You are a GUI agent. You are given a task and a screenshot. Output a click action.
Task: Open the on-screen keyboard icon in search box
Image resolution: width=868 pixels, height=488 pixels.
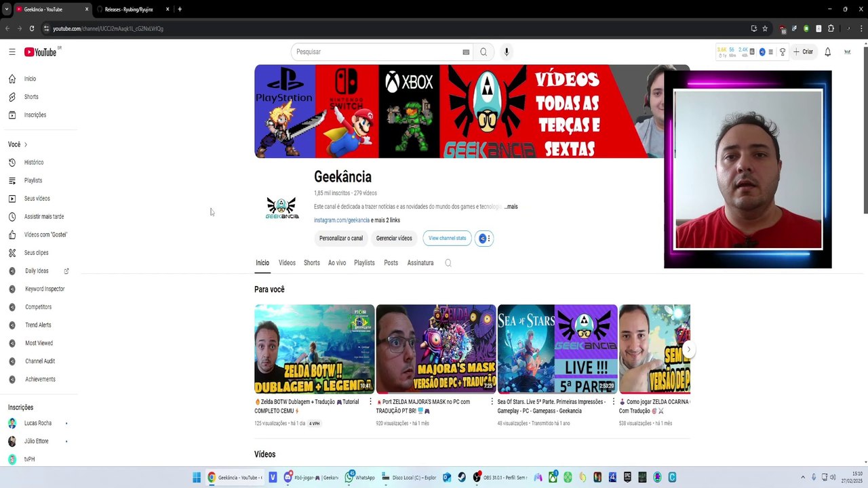pos(466,52)
